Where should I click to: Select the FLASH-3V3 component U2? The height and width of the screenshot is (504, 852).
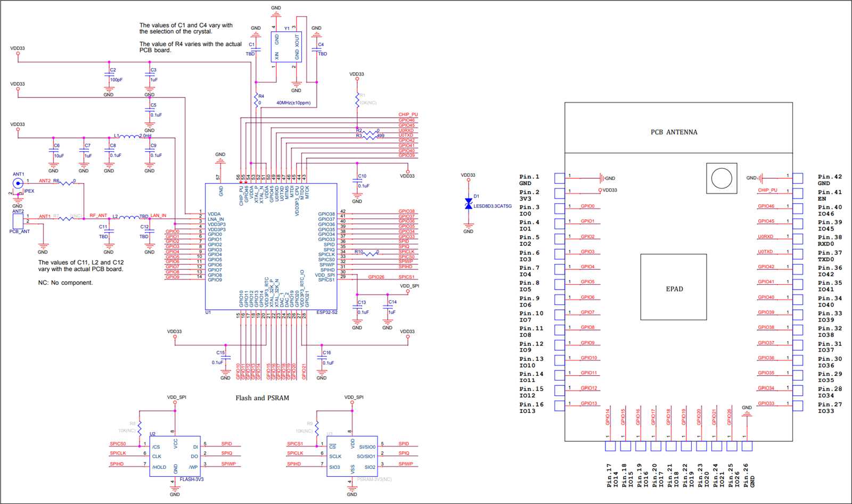(176, 455)
